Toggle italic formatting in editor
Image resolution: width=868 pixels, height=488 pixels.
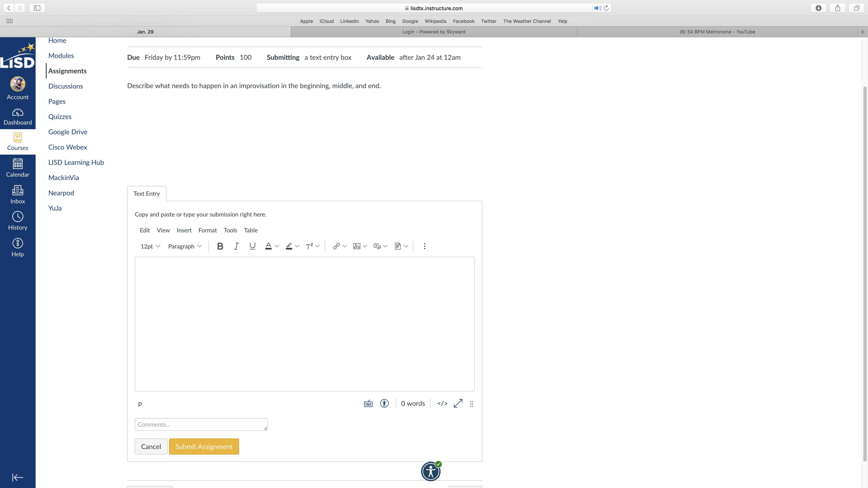pos(236,246)
